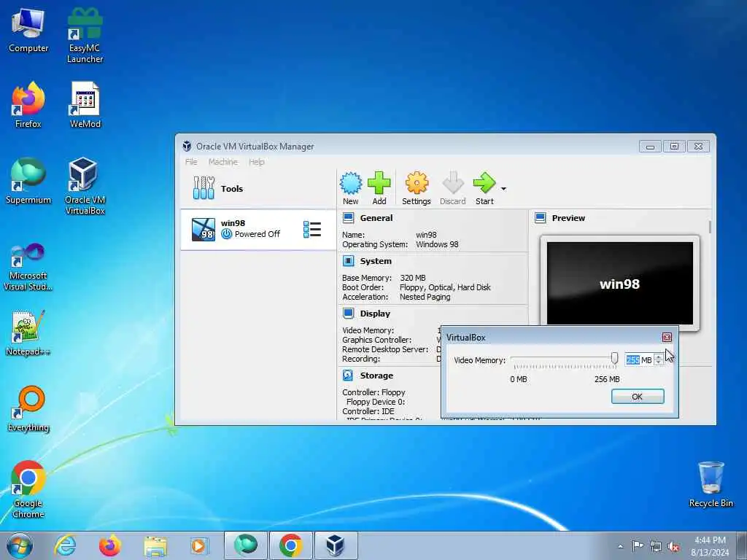
Task: Click the Video Memory label in Display
Action: tap(368, 330)
